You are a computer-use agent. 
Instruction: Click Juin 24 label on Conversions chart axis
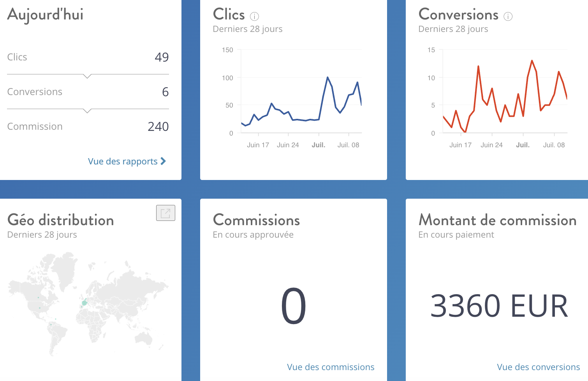click(x=491, y=145)
